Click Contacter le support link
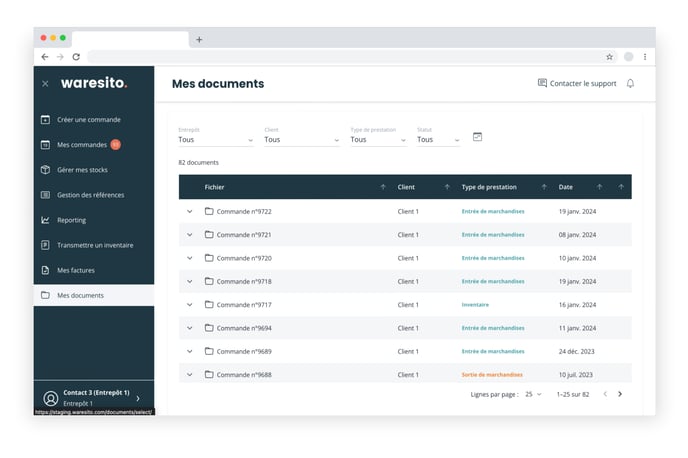Image resolution: width=688 pixels, height=458 pixels. [x=577, y=83]
